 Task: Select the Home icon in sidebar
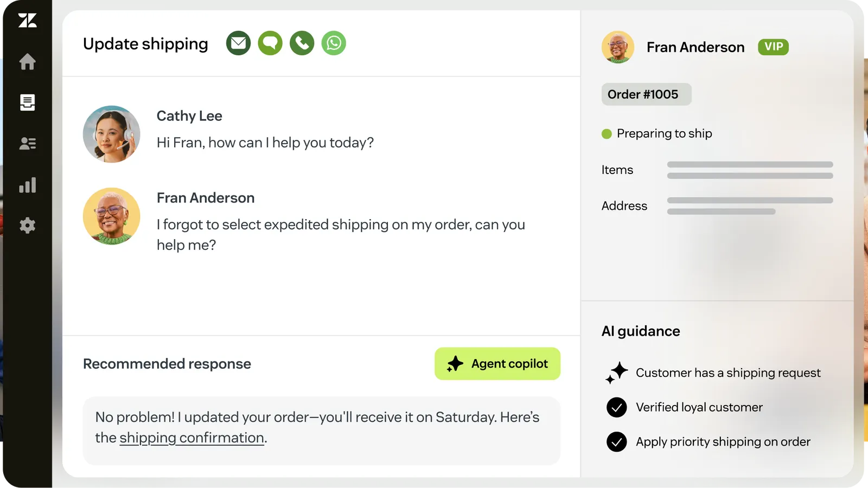(27, 62)
